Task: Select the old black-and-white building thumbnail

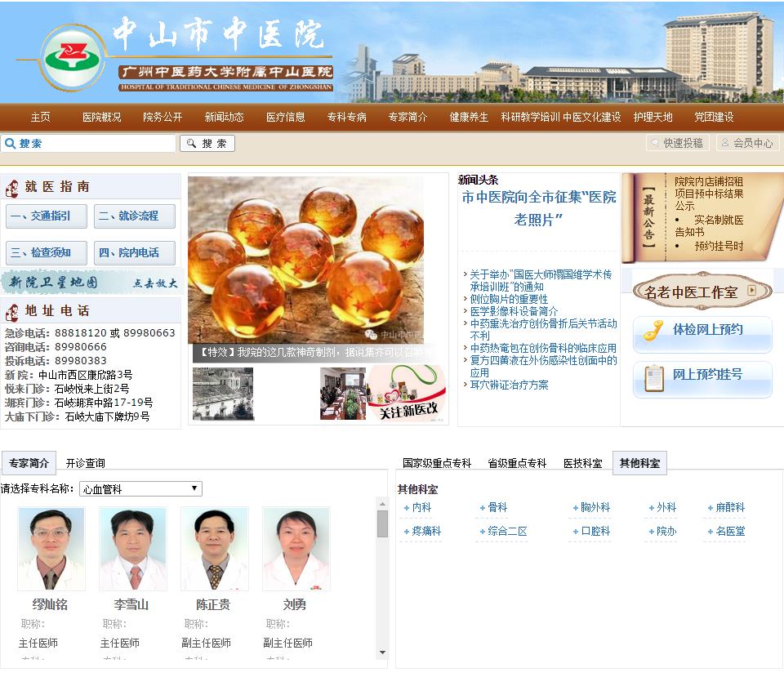Action: coord(223,394)
